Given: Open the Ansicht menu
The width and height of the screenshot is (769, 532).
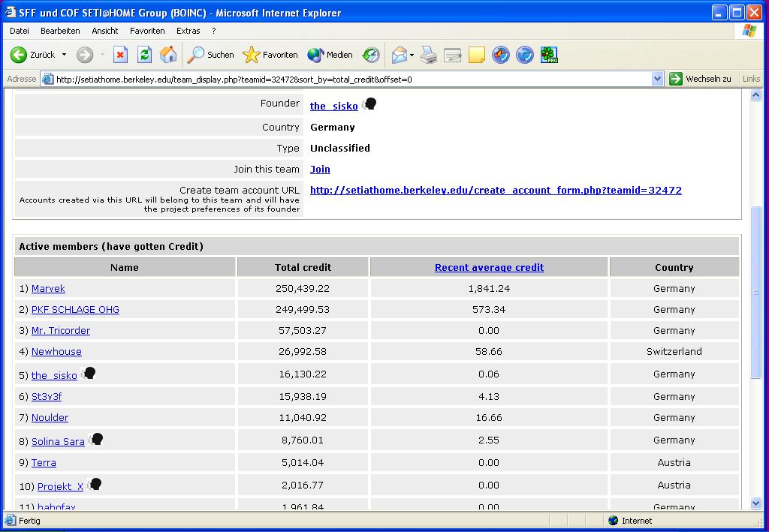Looking at the screenshot, I should 104,31.
